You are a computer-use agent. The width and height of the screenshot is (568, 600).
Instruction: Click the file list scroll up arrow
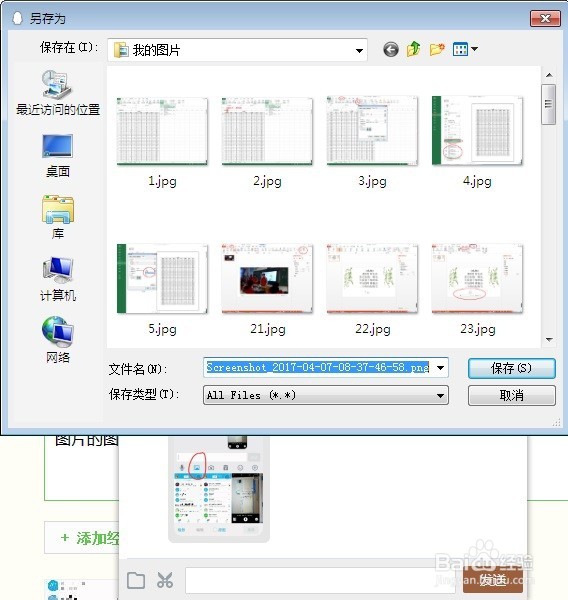[549, 75]
